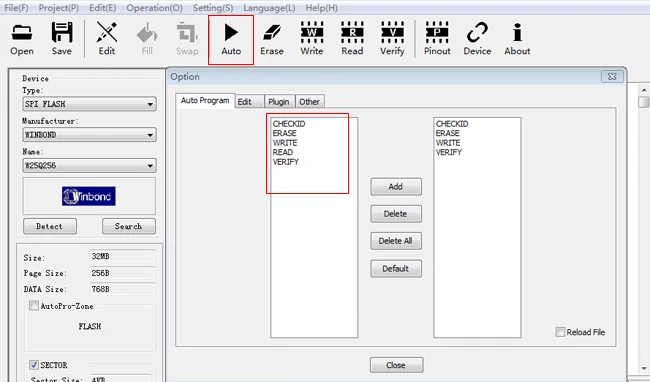Switch to the Auto Program tab

[205, 101]
